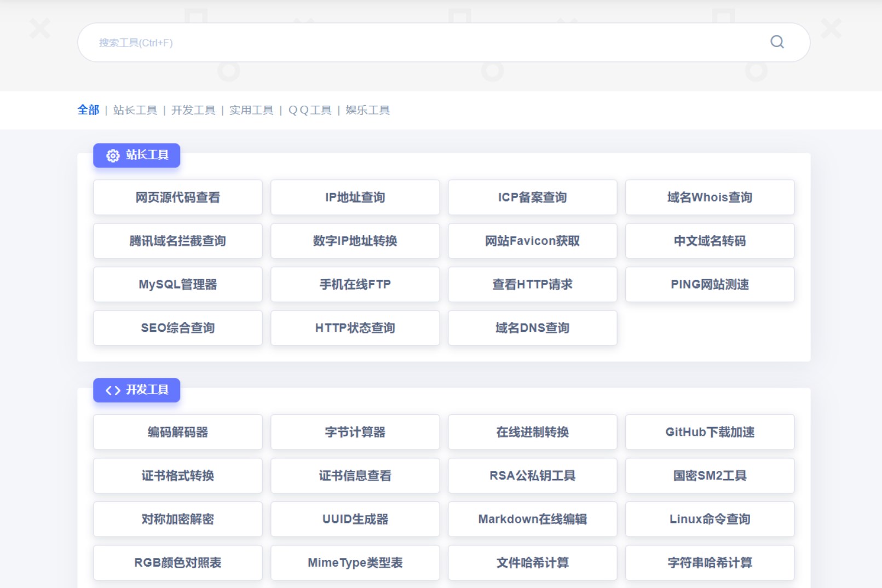
Task: Open 网页源代码查看 tool
Action: point(178,198)
